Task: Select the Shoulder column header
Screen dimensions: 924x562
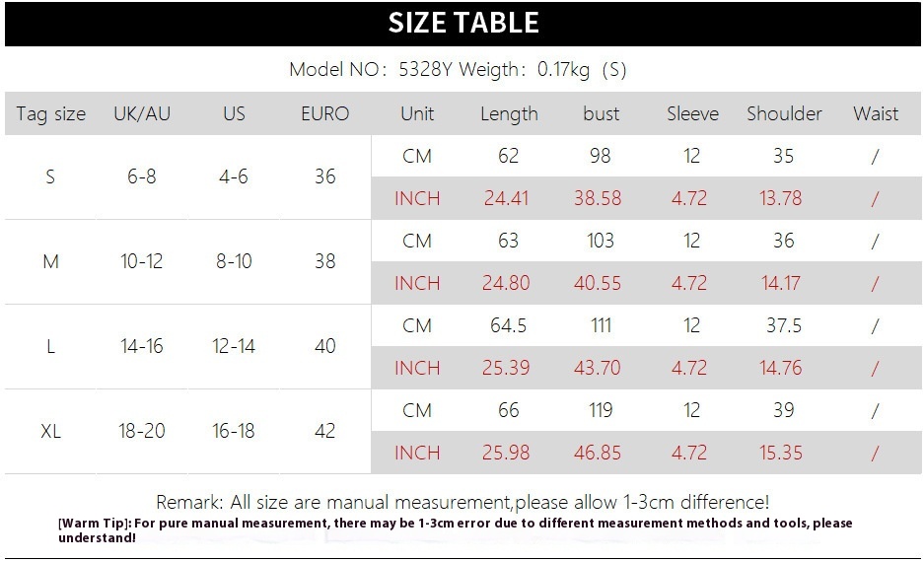Action: tap(784, 113)
